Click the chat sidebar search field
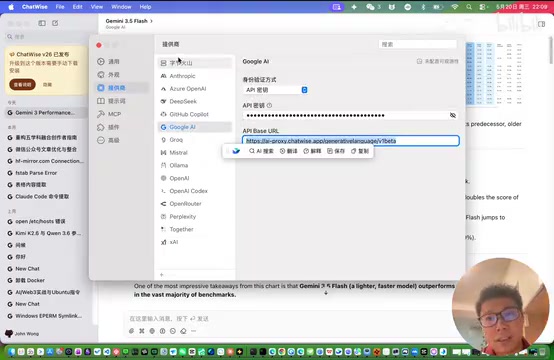554x360 pixels. click(46, 36)
